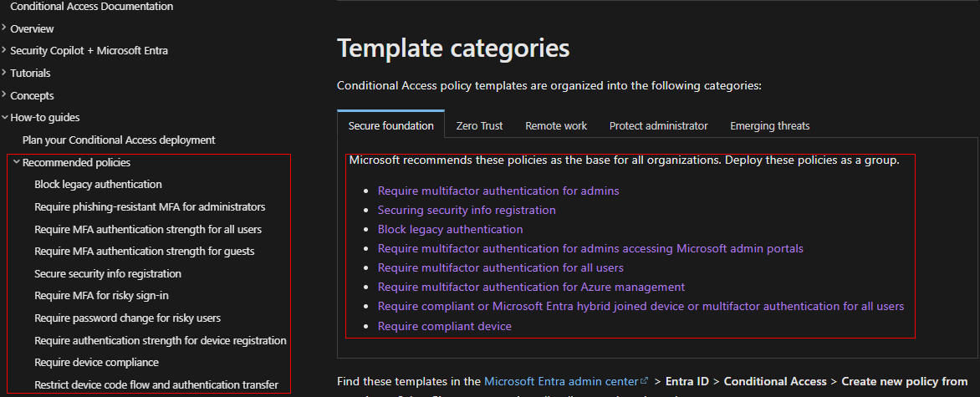The image size is (980, 397).
Task: Switch to the Remote work tab
Action: [556, 126]
